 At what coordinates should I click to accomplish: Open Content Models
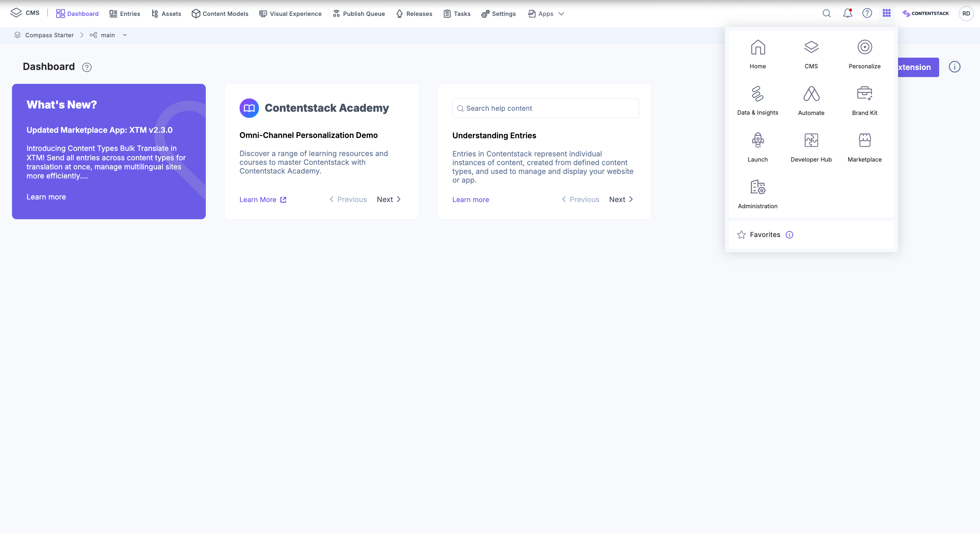[220, 14]
